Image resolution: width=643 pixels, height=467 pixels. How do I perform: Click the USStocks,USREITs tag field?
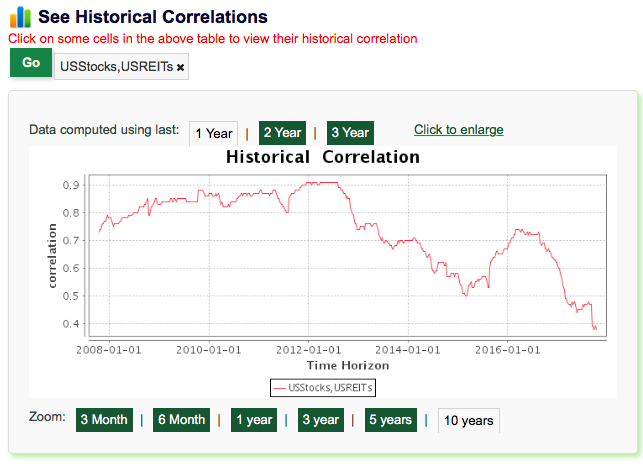point(121,66)
